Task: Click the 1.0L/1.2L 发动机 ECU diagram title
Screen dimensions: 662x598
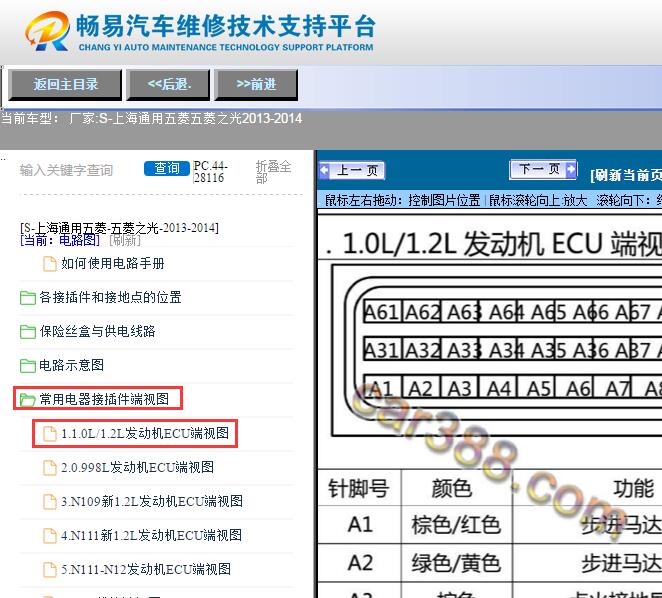Action: 502,244
